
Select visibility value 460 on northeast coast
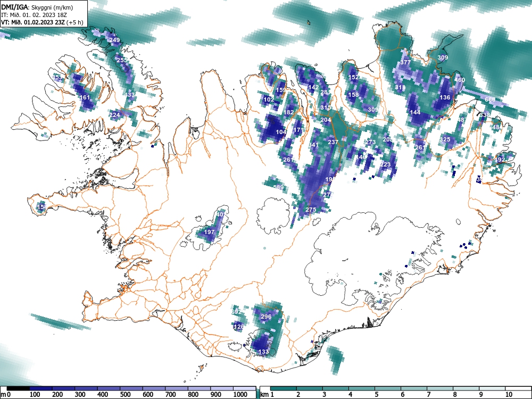point(460,80)
